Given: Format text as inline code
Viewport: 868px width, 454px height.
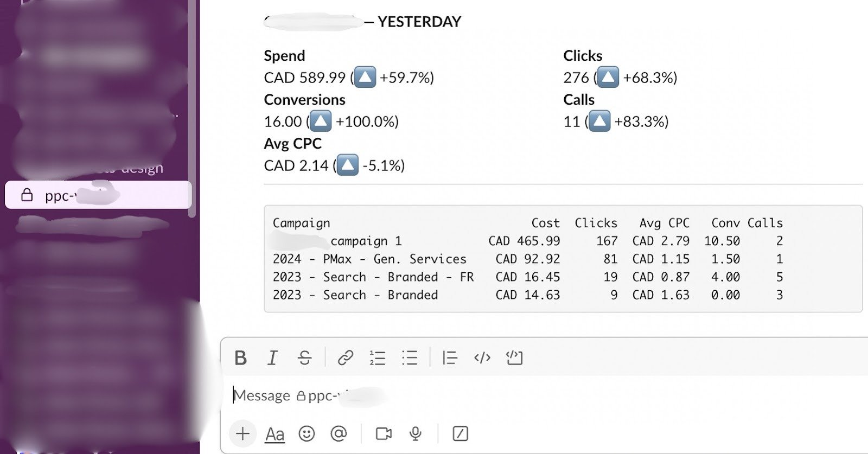Looking at the screenshot, I should (x=482, y=358).
